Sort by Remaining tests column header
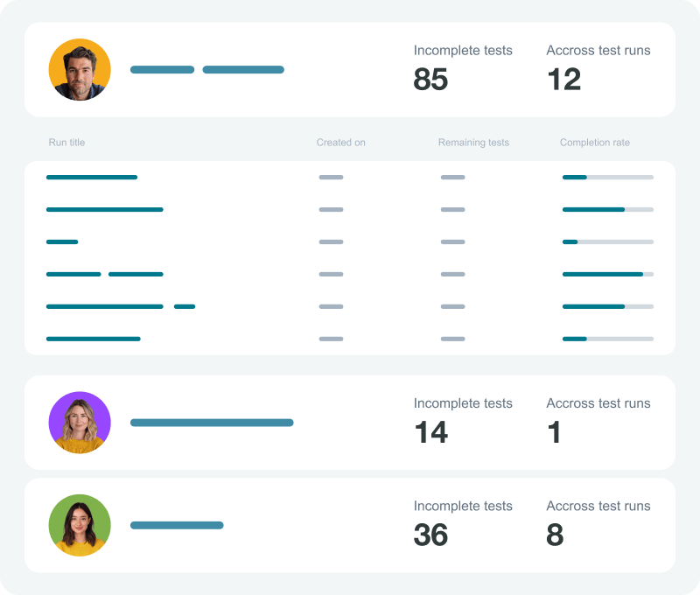This screenshot has height=595, width=700. tap(473, 143)
